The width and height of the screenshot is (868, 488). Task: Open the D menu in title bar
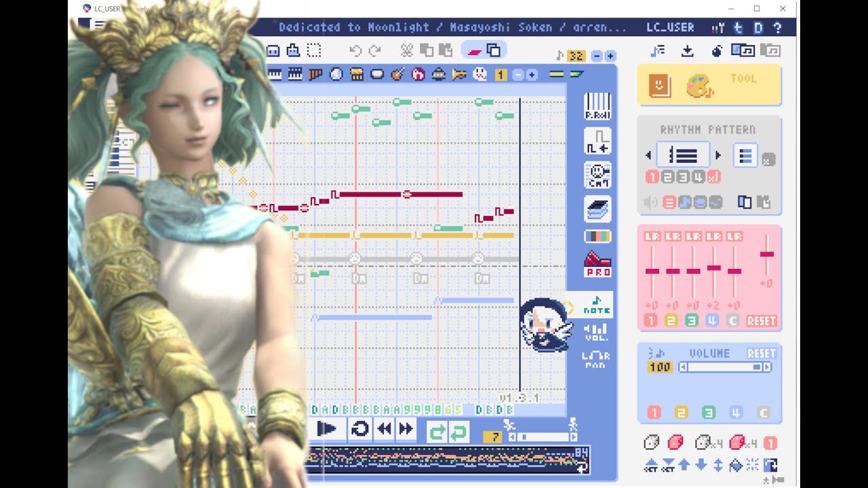click(x=759, y=28)
